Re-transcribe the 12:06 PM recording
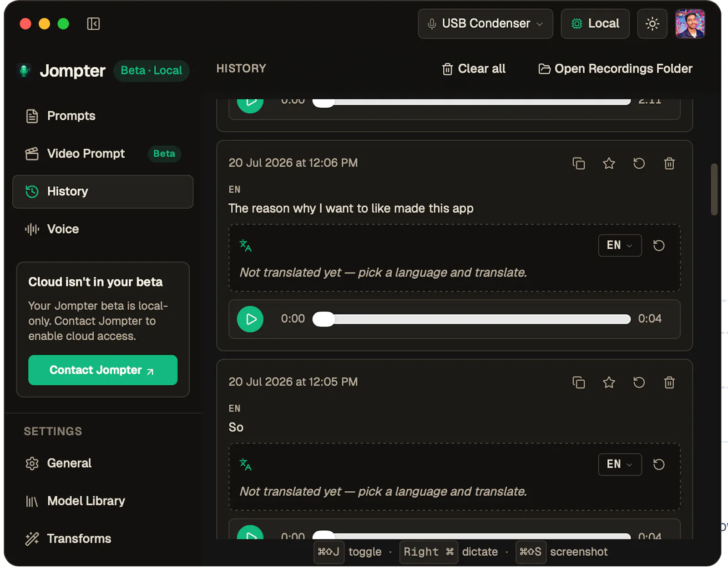 click(x=639, y=163)
